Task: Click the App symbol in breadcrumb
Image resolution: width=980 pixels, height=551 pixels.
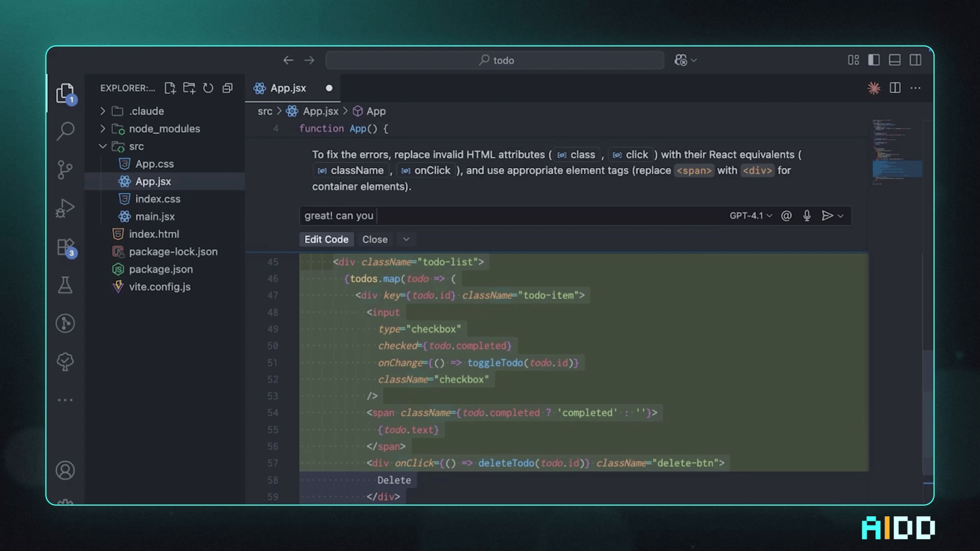Action: pyautogui.click(x=376, y=111)
